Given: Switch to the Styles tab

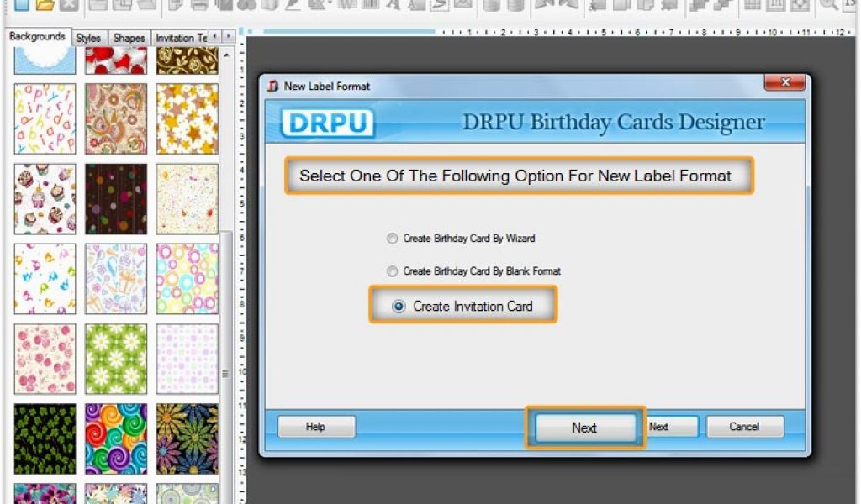Looking at the screenshot, I should click(x=88, y=38).
